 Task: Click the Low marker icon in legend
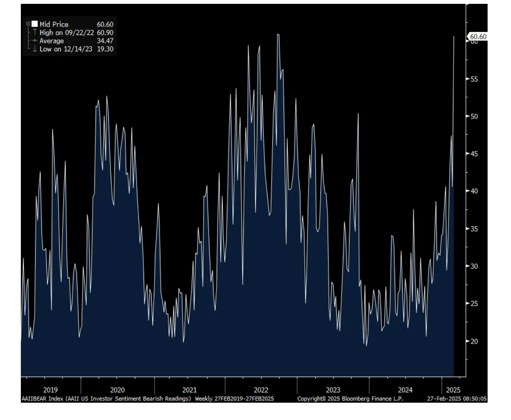click(x=35, y=49)
